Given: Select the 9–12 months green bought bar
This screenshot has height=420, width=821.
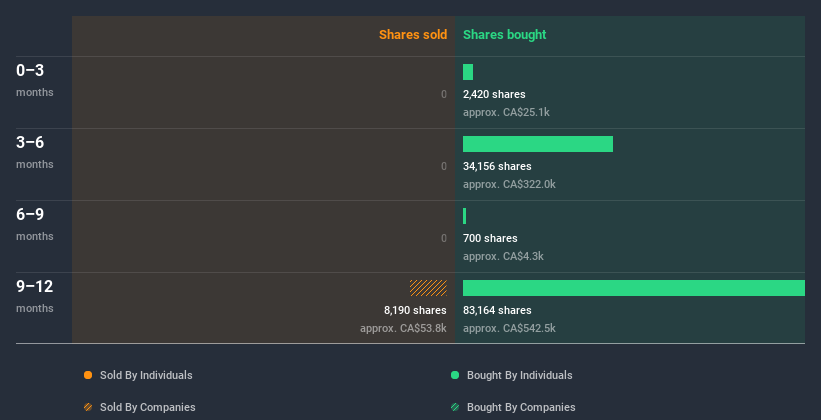Looking at the screenshot, I should pyautogui.click(x=634, y=288).
